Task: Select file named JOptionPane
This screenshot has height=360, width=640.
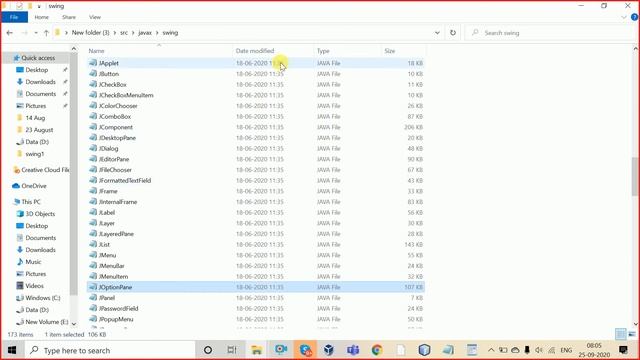Action: (x=116, y=287)
